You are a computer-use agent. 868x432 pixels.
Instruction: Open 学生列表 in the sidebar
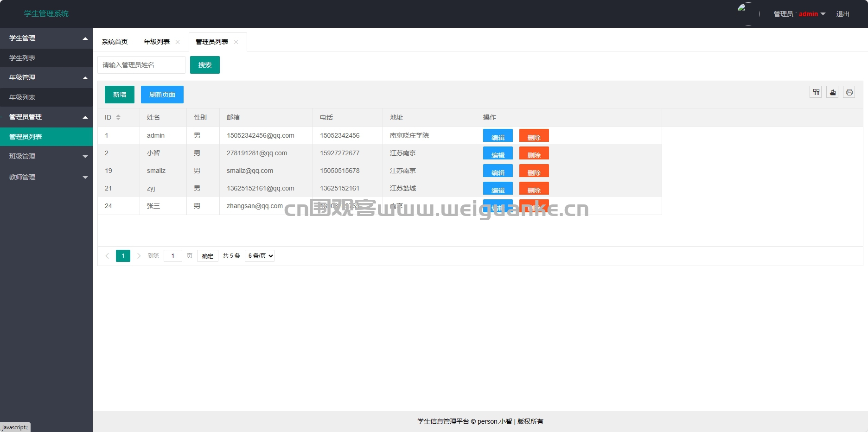22,58
